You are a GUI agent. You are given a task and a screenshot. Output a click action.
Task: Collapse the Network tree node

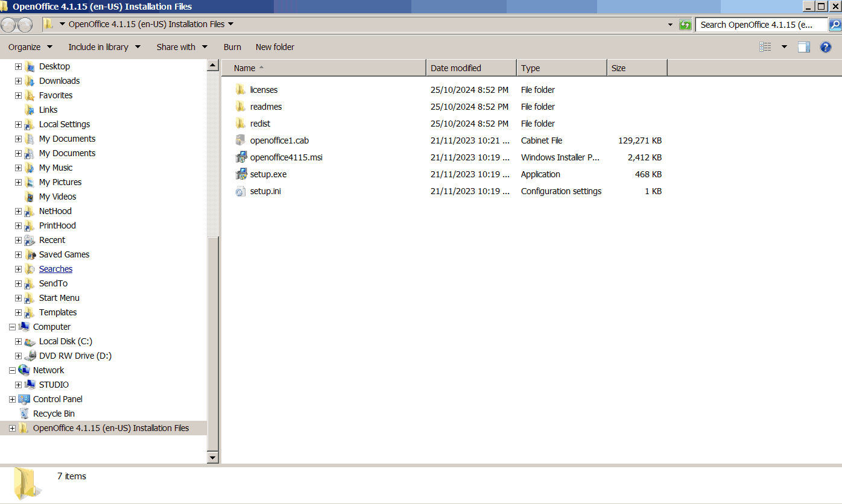12,370
